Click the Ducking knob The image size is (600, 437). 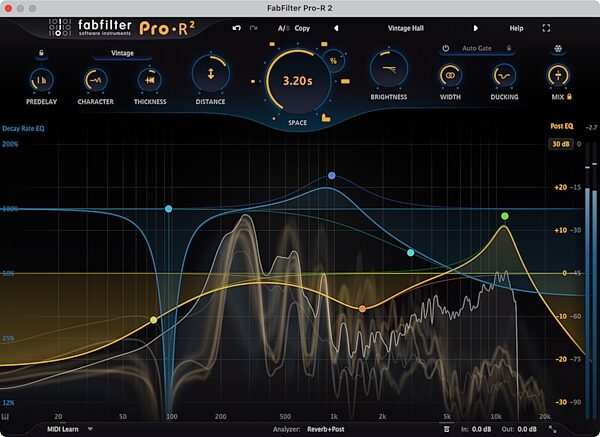(x=504, y=76)
